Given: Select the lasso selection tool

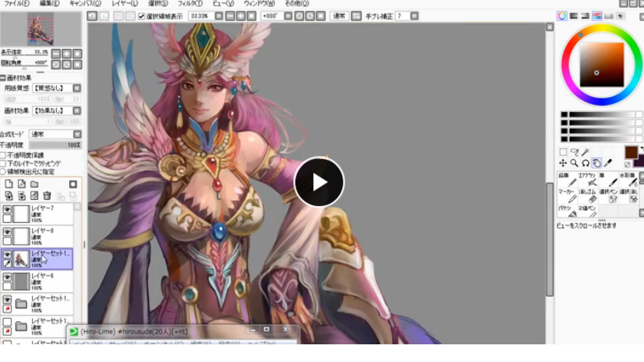Looking at the screenshot, I should [x=574, y=151].
